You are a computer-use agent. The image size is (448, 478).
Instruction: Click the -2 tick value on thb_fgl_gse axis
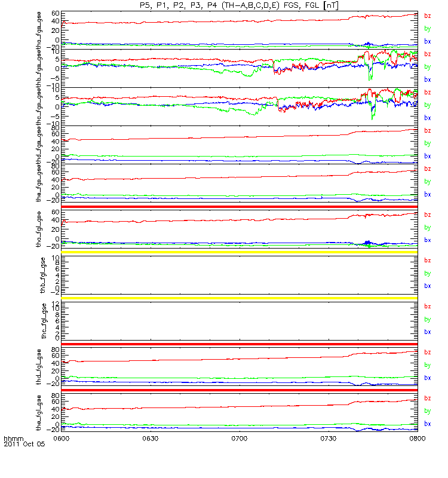pos(54,292)
